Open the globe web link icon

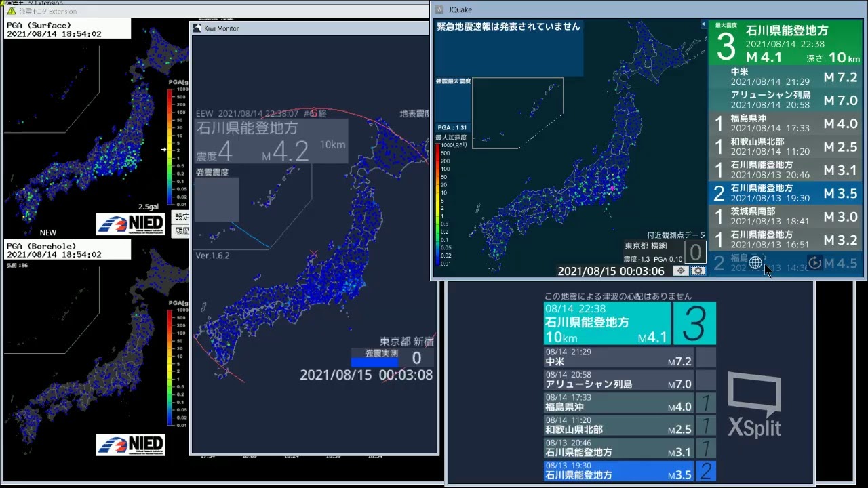[x=755, y=263]
